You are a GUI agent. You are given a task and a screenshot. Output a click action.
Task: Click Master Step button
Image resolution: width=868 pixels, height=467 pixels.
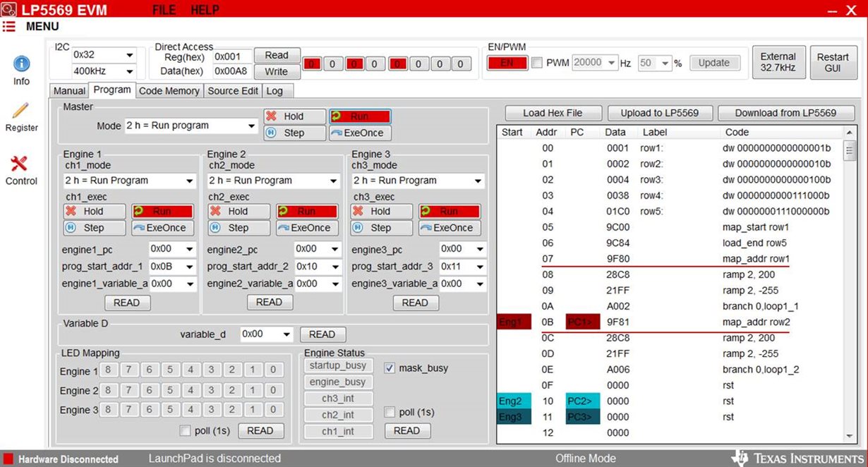[x=295, y=133]
